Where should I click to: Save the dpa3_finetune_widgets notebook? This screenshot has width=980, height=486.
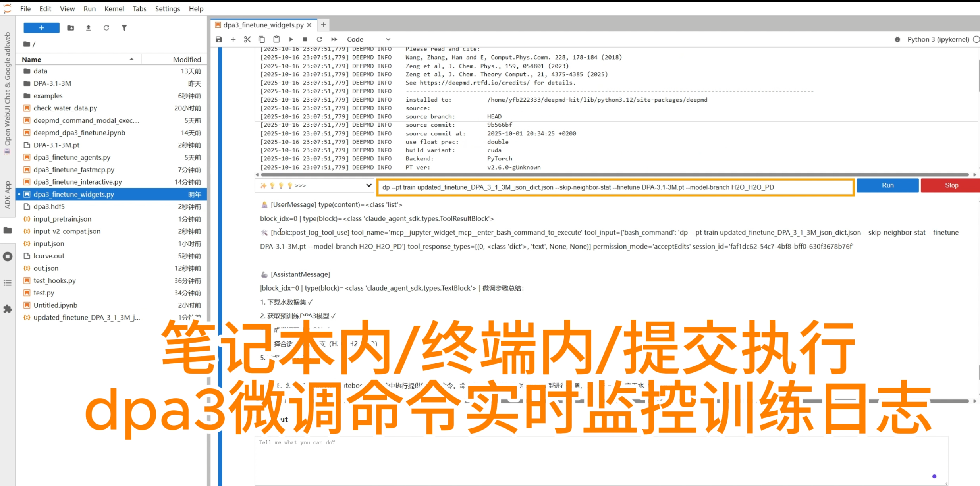[219, 39]
